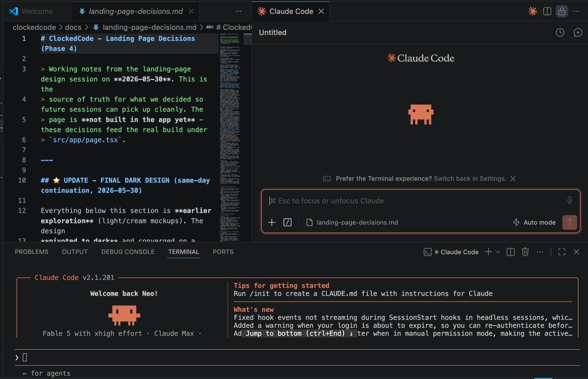Click the landing-page-decisions.md context chip
Image resolution: width=588 pixels, height=379 pixels.
click(x=352, y=222)
